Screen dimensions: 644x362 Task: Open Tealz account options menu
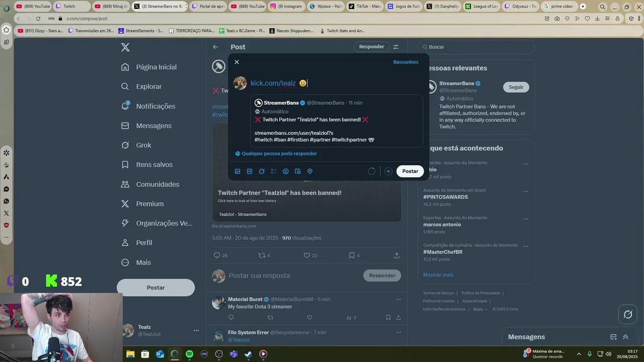tap(196, 330)
